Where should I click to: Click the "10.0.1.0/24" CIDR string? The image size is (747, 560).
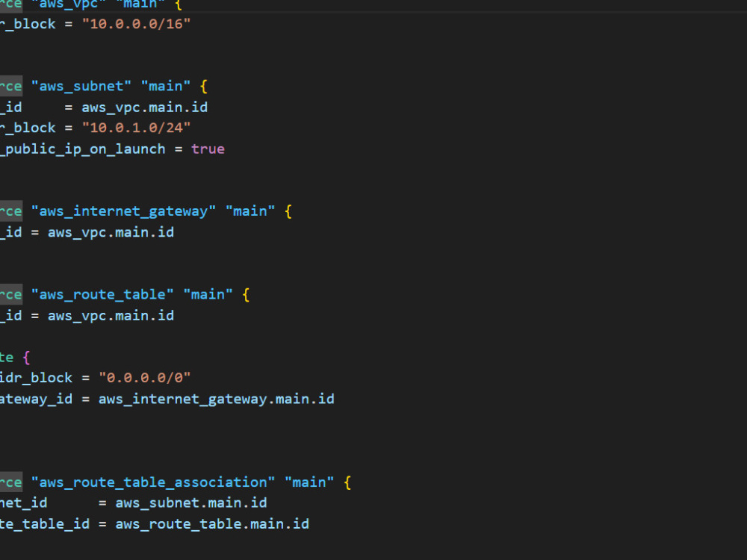pos(136,128)
